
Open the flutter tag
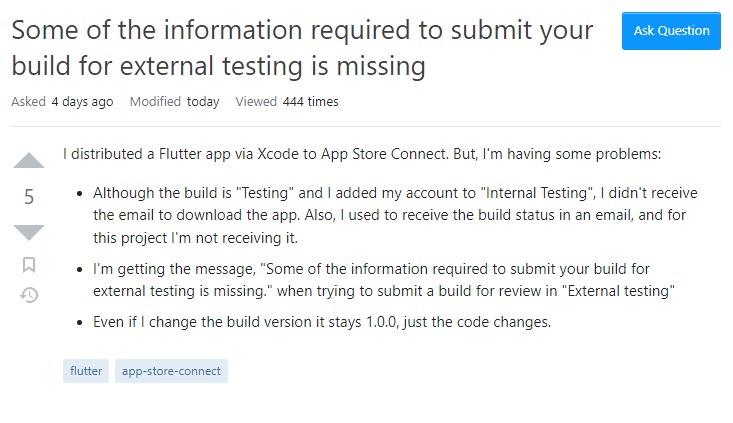(x=86, y=371)
